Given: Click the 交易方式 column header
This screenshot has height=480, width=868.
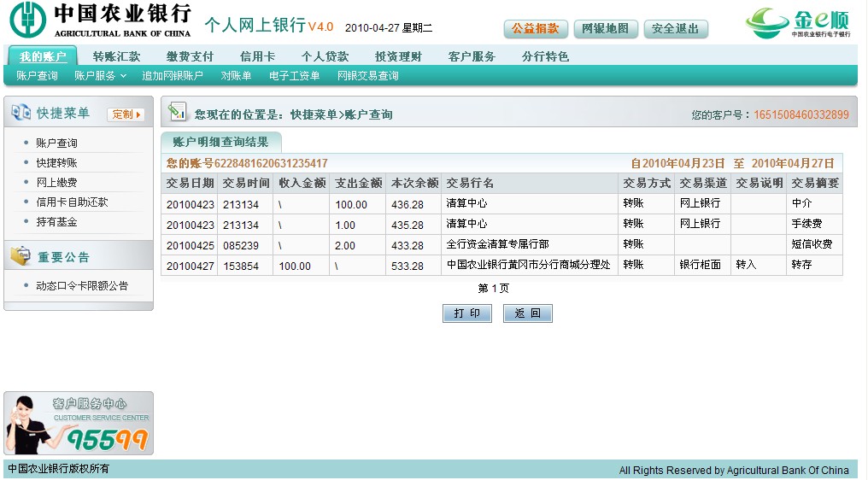Looking at the screenshot, I should 647,184.
